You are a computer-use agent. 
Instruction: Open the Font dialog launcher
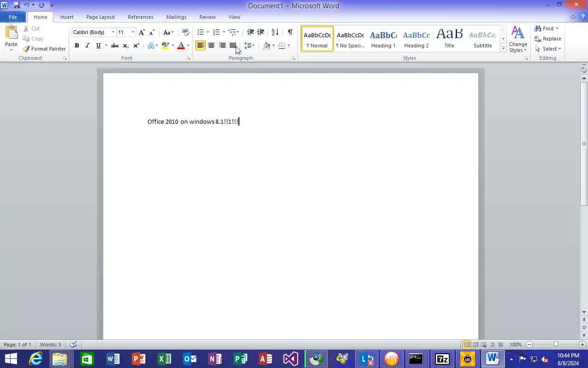pyautogui.click(x=188, y=58)
